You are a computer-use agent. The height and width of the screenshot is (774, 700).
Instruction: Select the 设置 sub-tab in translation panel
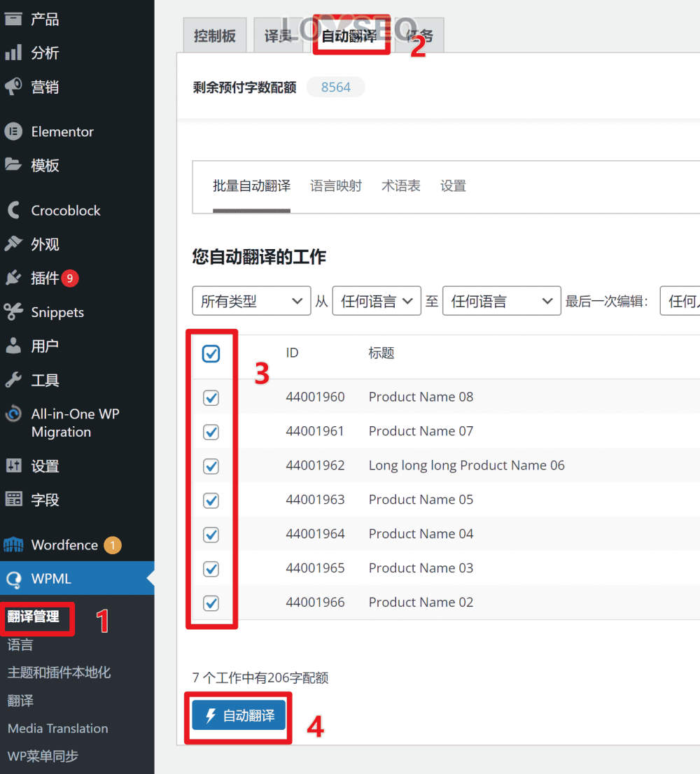tap(453, 186)
